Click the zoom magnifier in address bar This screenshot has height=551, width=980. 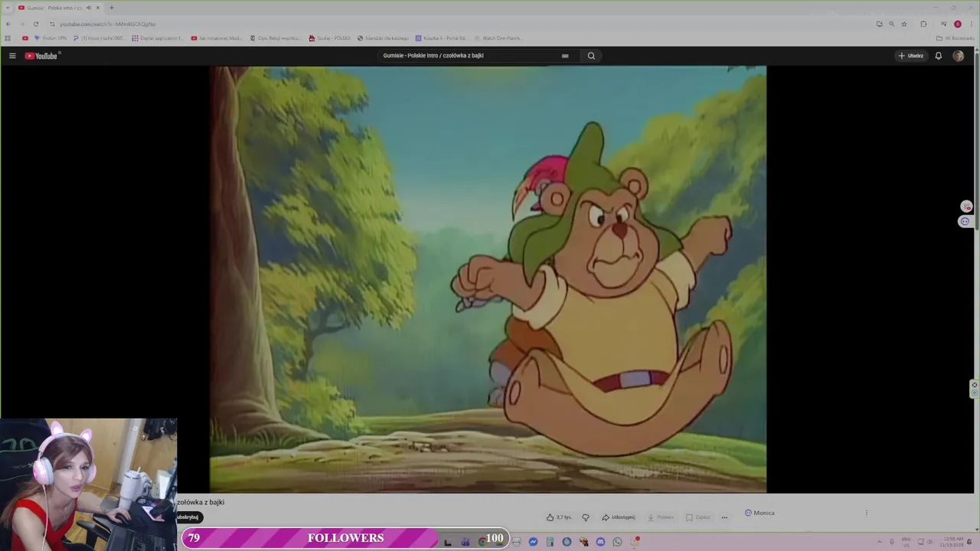pos(891,24)
